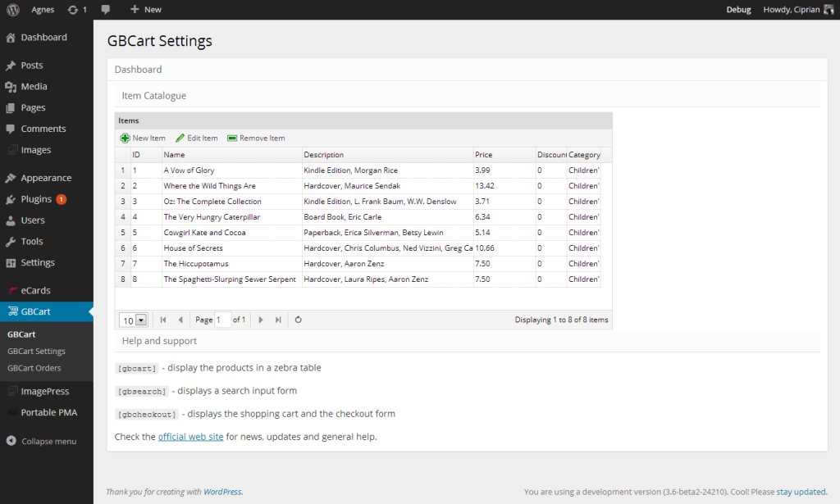Image resolution: width=840 pixels, height=504 pixels.
Task: Click the Dashboard house icon in sidebar
Action: coord(11,38)
